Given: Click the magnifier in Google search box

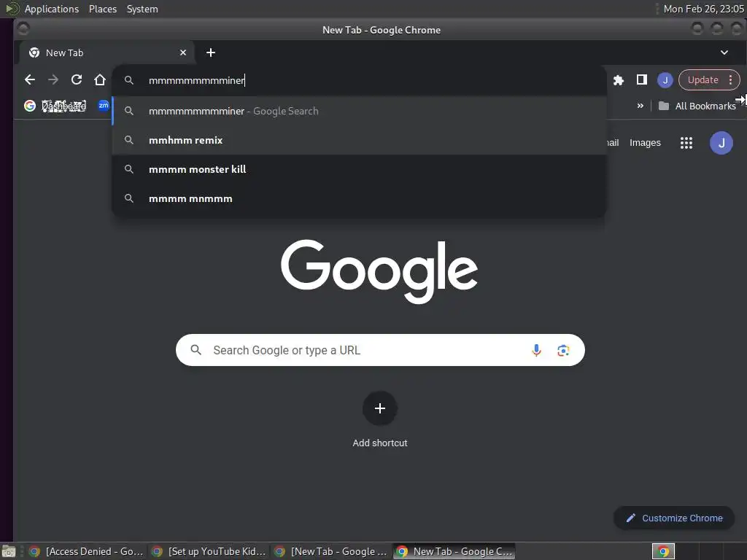Looking at the screenshot, I should 196,350.
